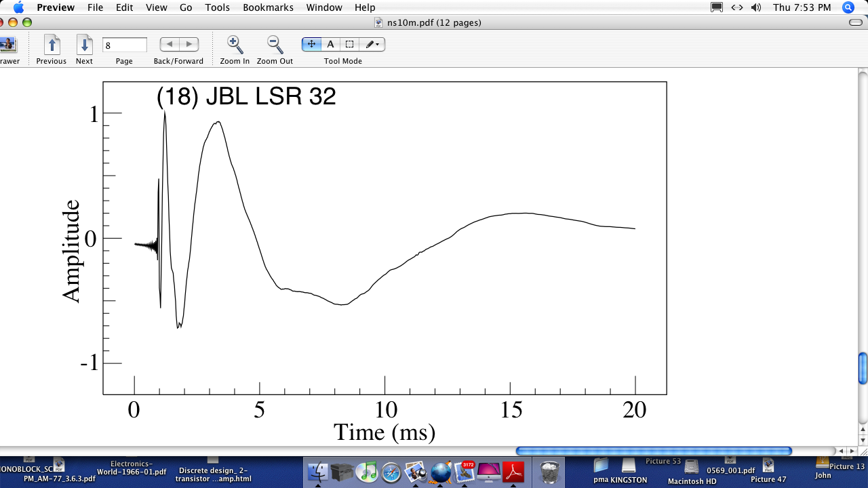This screenshot has height=488, width=868.
Task: Open the Edit menu
Action: [x=124, y=7]
